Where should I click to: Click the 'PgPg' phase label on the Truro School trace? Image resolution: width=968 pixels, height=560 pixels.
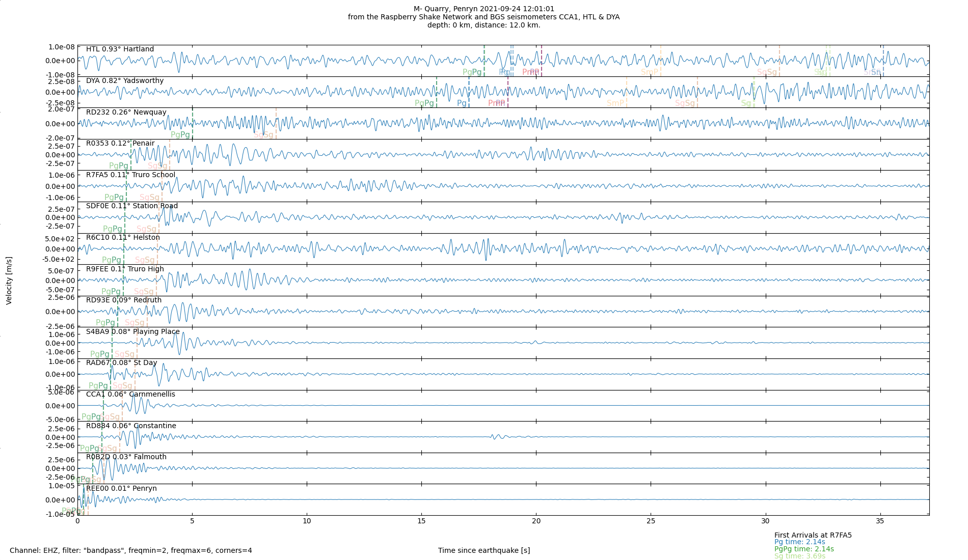point(114,198)
